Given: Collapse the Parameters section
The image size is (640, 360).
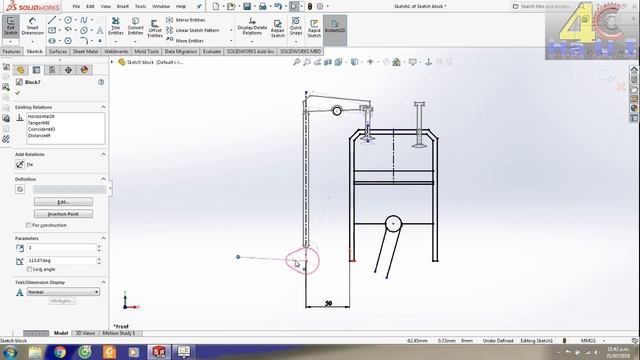Looking at the screenshot, I should tap(103, 238).
